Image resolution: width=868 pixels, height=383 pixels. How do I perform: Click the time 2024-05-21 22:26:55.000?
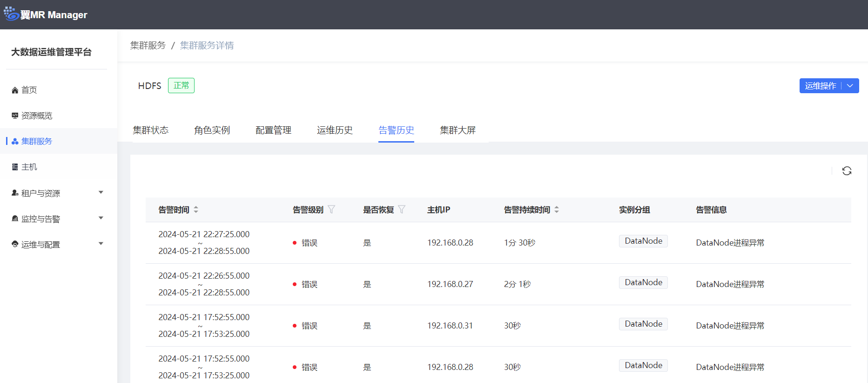point(204,276)
